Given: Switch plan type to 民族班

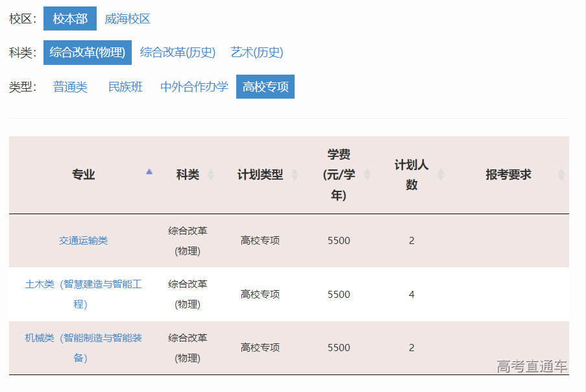Looking at the screenshot, I should pos(125,86).
